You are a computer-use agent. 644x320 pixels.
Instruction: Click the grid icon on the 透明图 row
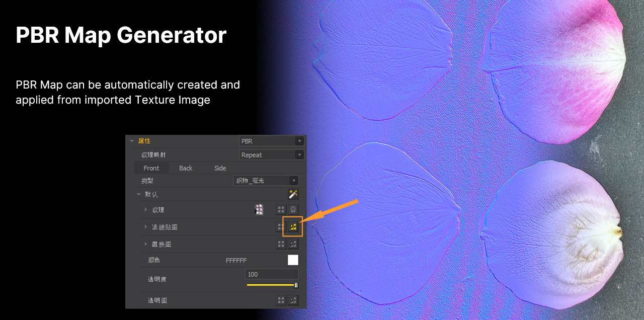[x=281, y=299]
